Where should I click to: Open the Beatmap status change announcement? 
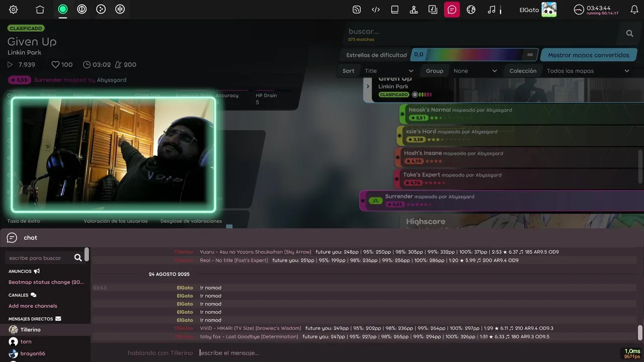point(46,282)
